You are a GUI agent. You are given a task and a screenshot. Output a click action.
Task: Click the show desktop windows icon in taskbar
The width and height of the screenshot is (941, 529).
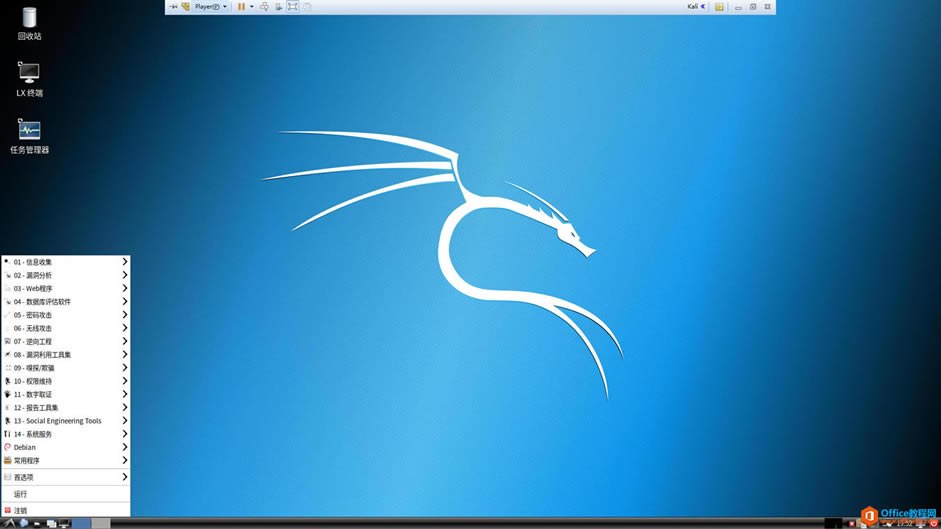tap(52, 524)
